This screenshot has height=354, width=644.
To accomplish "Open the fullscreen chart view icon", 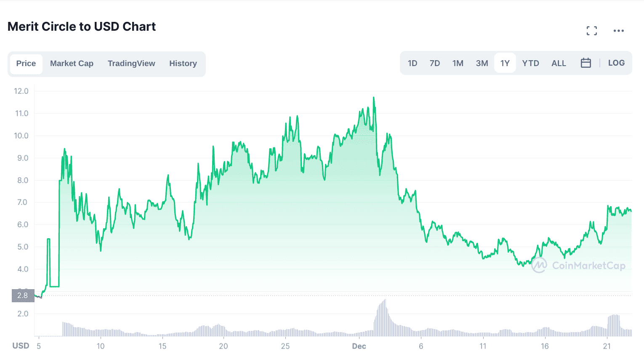I will (591, 31).
